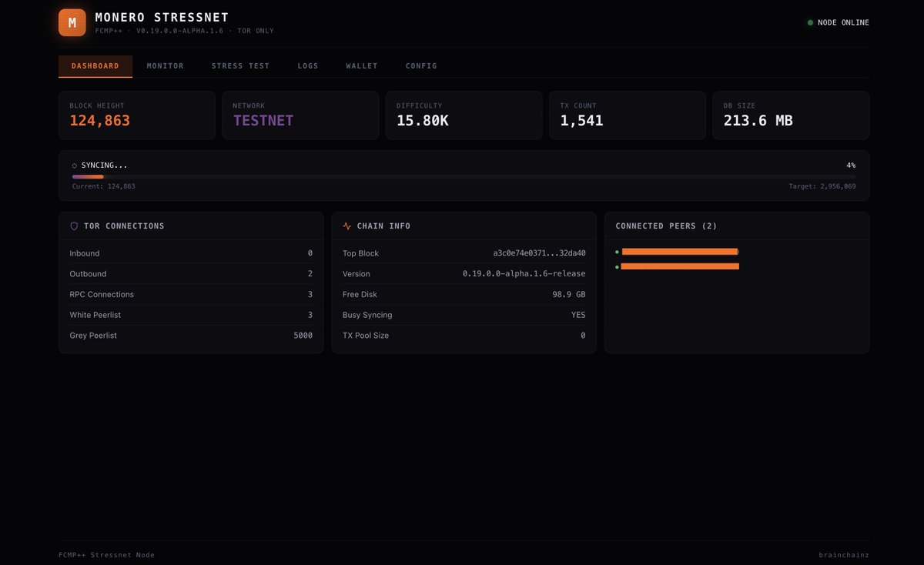Click the green Node Online status dot

click(x=810, y=22)
